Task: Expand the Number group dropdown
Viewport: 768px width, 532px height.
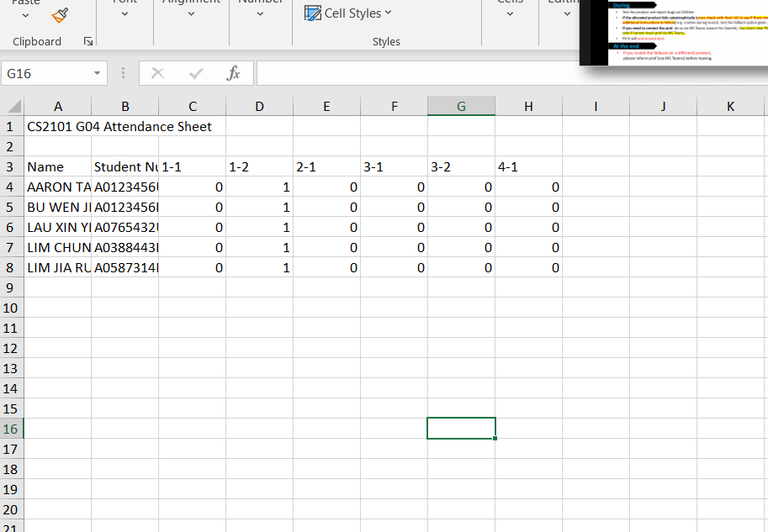Action: click(x=260, y=14)
